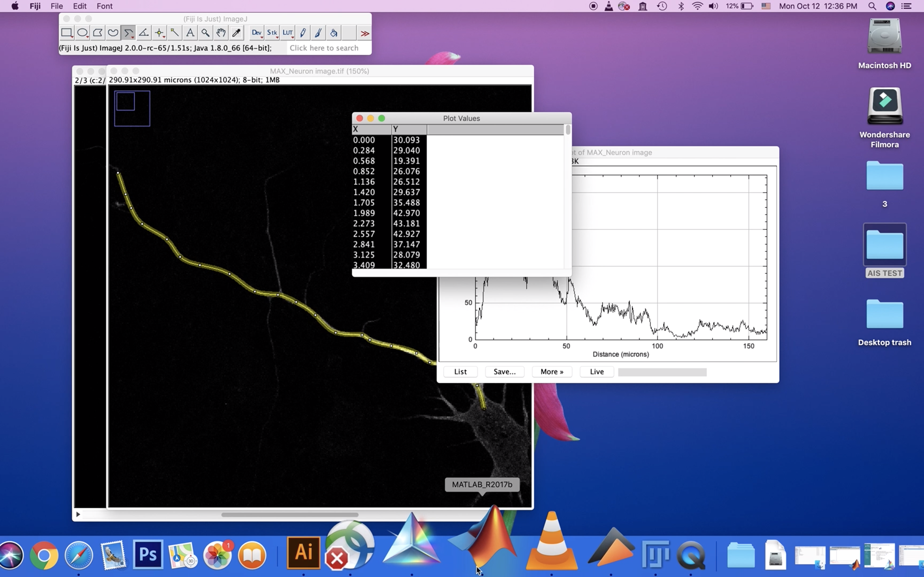Open the File menu
This screenshot has height=577, width=924.
(56, 6)
